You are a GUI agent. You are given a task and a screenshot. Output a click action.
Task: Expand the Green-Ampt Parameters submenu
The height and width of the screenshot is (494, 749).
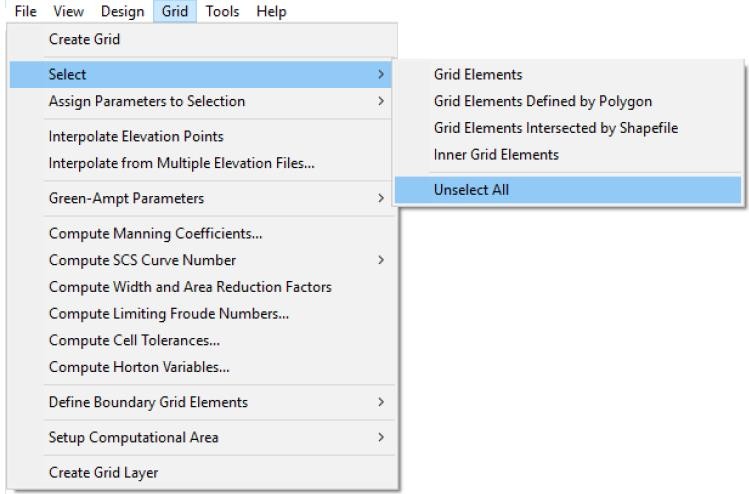[x=126, y=198]
